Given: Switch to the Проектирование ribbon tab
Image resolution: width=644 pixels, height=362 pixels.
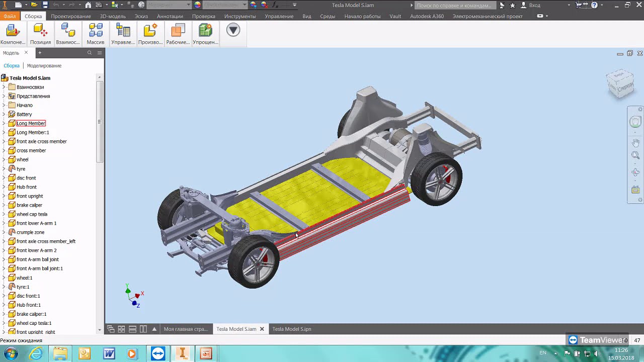Looking at the screenshot, I should point(71,16).
